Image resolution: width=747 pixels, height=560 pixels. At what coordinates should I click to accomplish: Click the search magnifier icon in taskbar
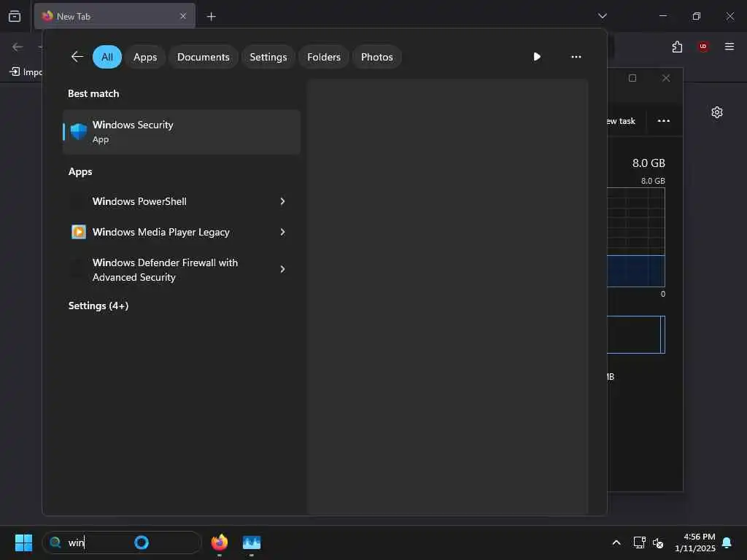(x=55, y=542)
